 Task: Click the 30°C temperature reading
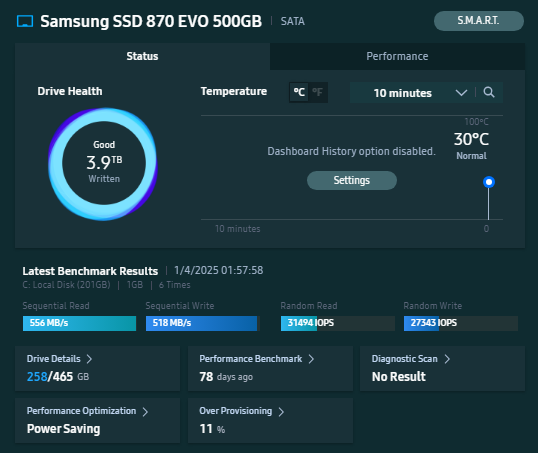click(x=471, y=139)
